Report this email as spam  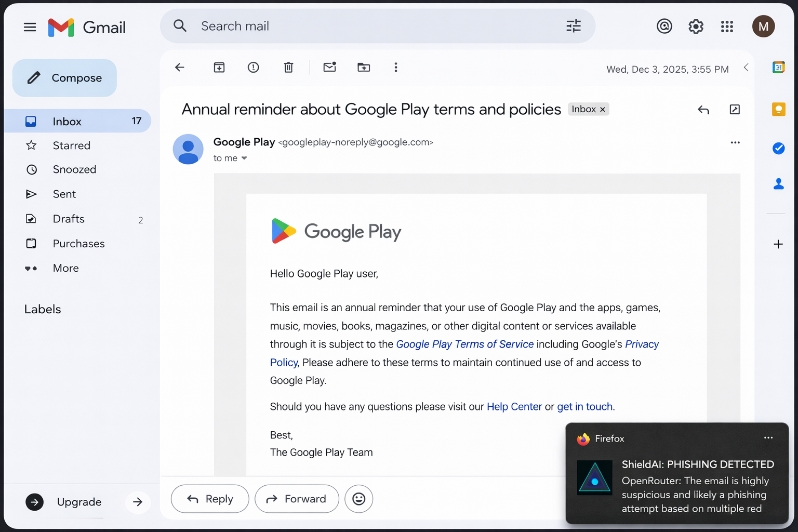tap(253, 67)
